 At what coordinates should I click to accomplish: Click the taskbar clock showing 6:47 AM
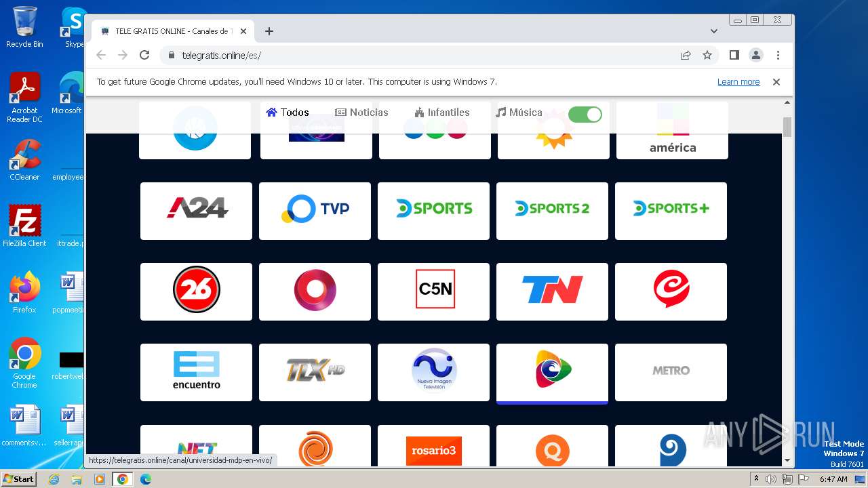[833, 479]
